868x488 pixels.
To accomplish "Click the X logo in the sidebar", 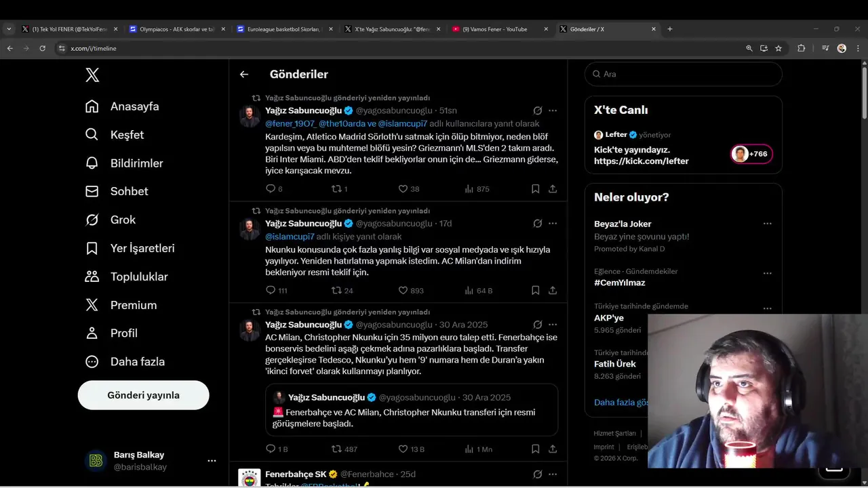I will (x=92, y=75).
